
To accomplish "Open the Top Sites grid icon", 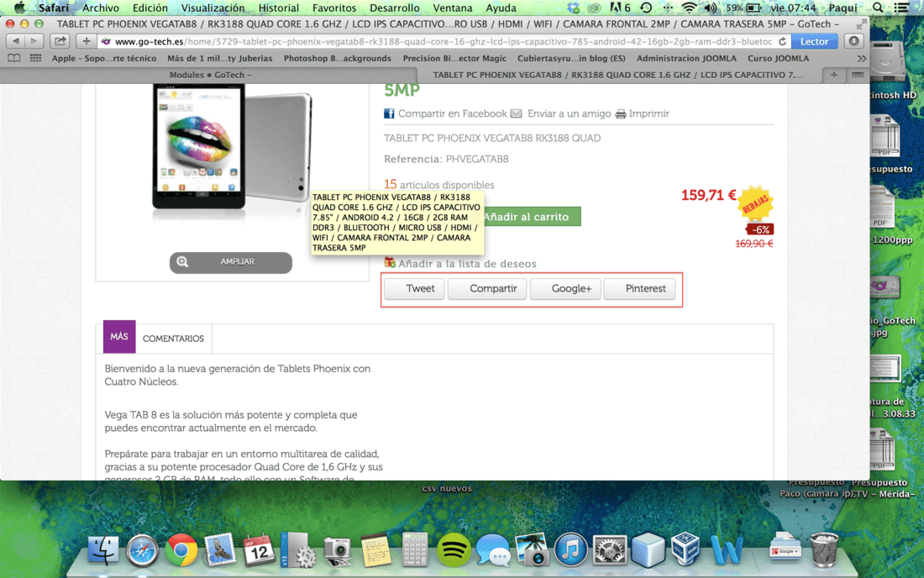I will tap(35, 58).
